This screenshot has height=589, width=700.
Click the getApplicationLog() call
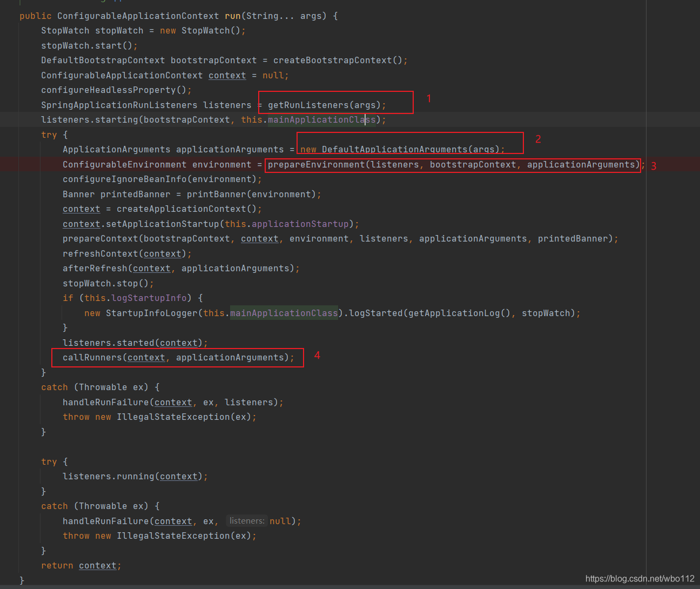(459, 313)
